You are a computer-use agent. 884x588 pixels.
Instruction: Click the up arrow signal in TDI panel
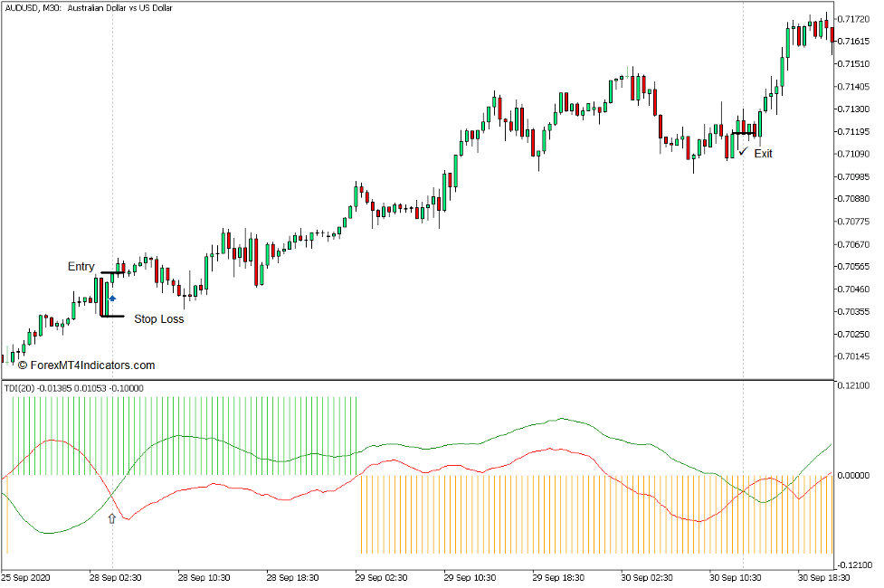click(110, 518)
